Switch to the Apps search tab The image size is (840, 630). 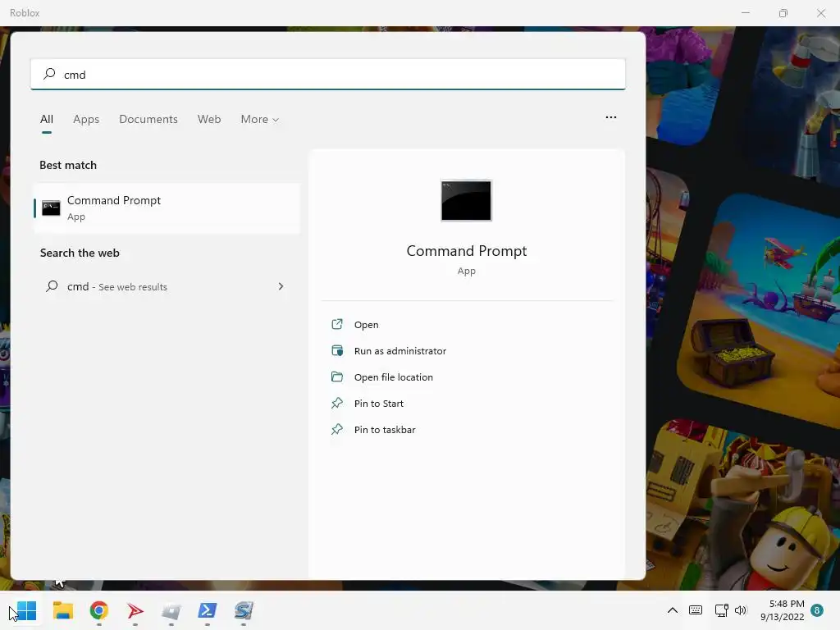click(86, 120)
